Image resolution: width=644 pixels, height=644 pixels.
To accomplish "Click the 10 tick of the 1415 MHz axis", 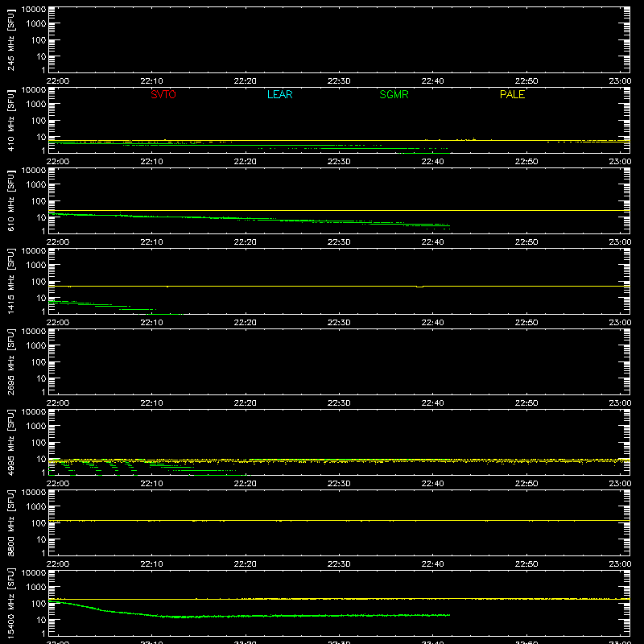I will point(41,298).
